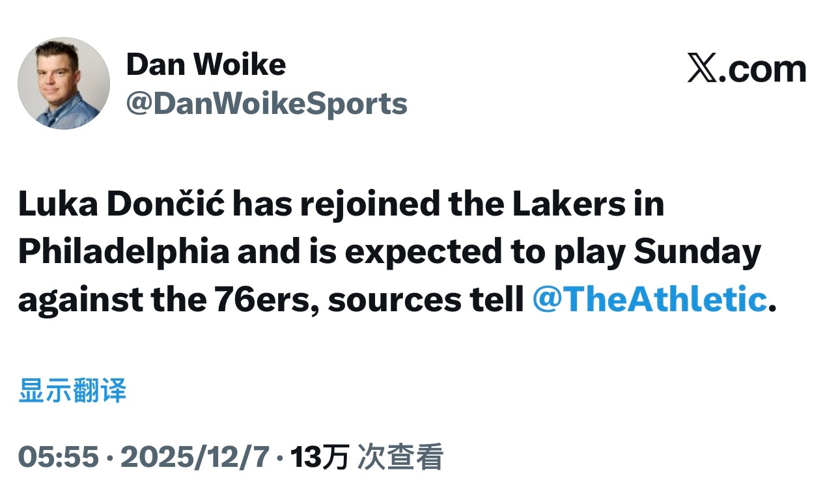View Dan Woike's account from his username
840x504 pixels.
click(x=267, y=103)
